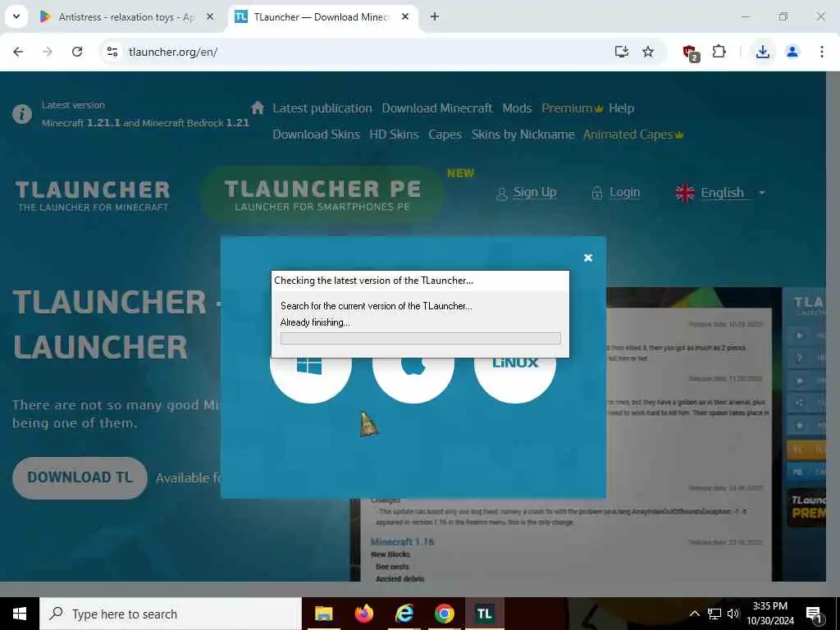The height and width of the screenshot is (630, 840).
Task: Click the address bar URL tlauncher.org/en/
Action: [173, 52]
